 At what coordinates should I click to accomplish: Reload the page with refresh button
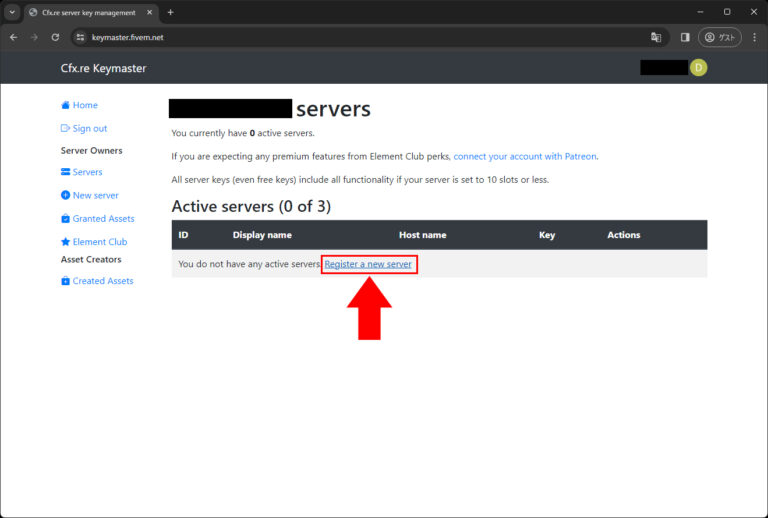click(55, 37)
